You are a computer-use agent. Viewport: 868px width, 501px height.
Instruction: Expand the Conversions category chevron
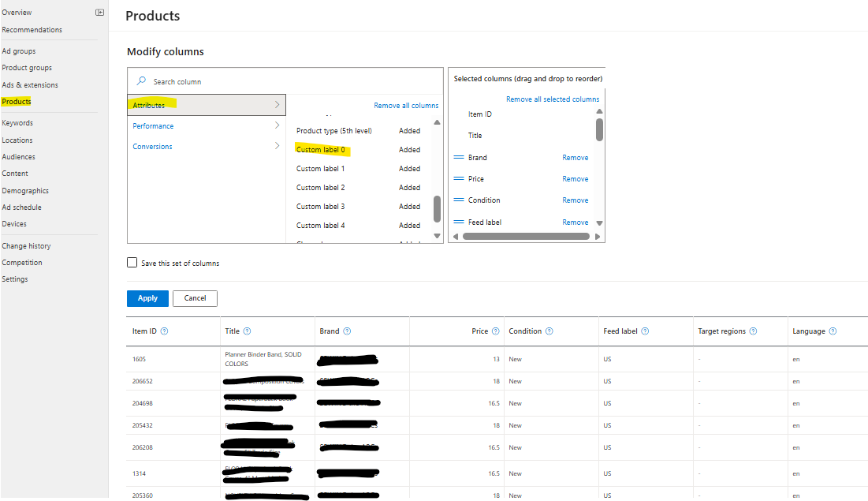click(277, 146)
